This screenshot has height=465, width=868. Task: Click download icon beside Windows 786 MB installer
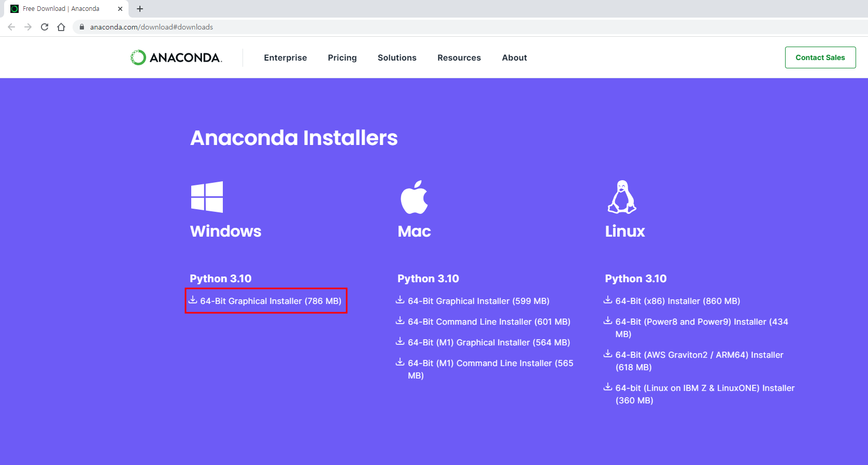[x=193, y=300]
